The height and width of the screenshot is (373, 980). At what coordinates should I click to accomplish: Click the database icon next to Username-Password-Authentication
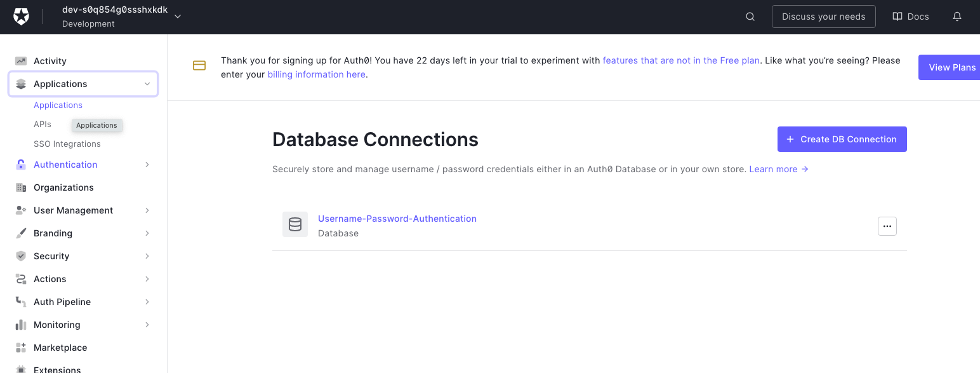coord(295,224)
